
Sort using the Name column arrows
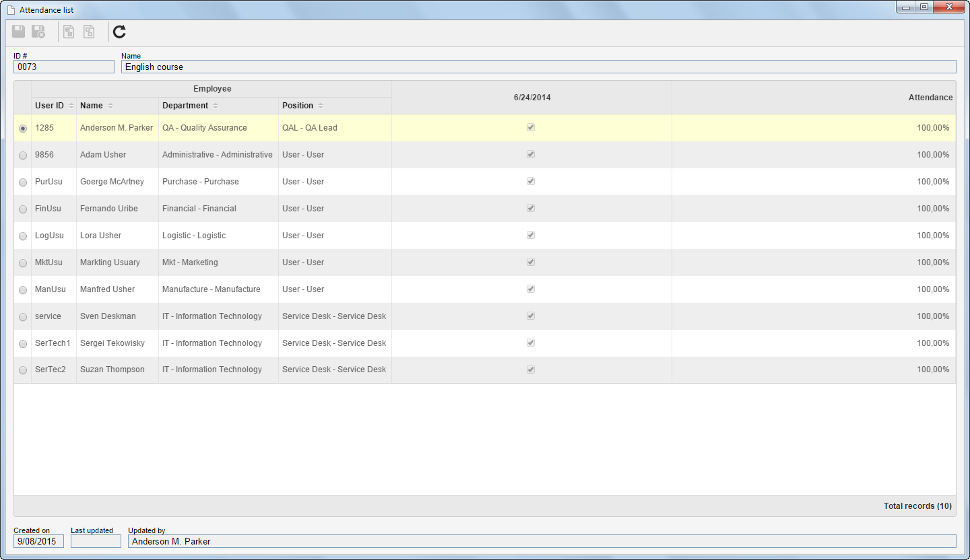(x=110, y=106)
